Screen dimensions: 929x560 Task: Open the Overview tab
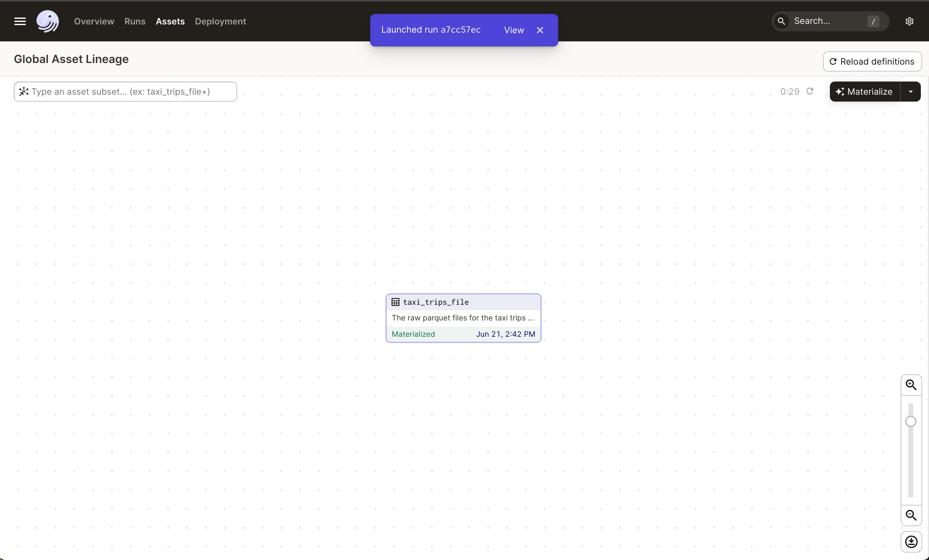pyautogui.click(x=94, y=22)
